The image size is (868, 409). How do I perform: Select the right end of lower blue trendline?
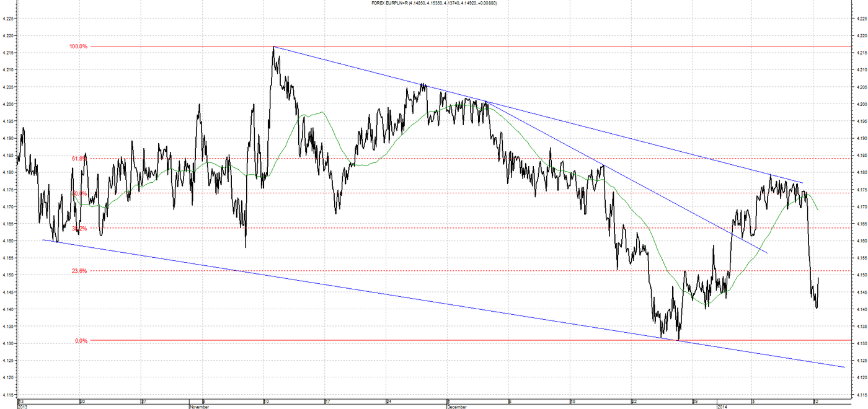(844, 367)
